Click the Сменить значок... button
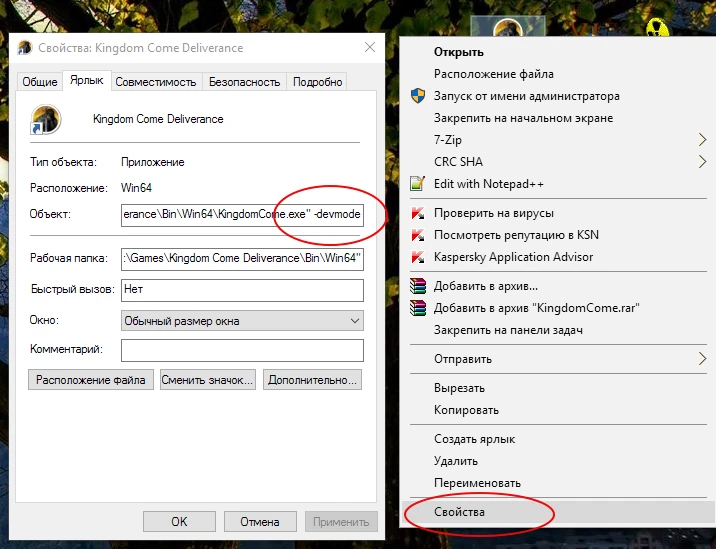 207,380
